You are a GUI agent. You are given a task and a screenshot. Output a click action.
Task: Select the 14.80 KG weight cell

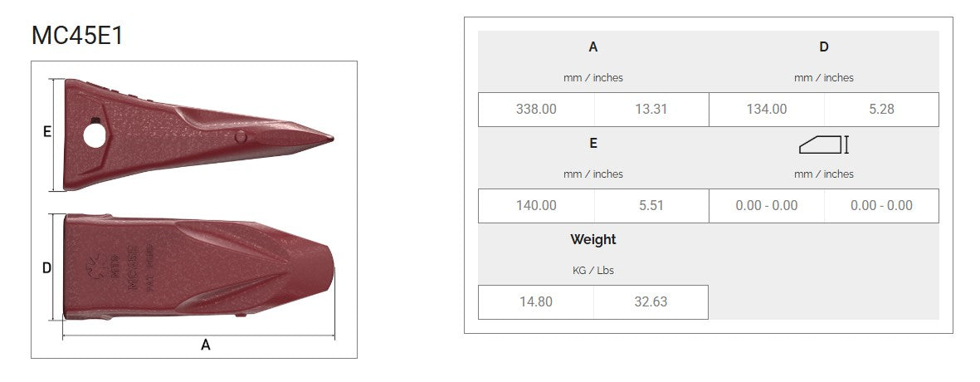point(536,301)
